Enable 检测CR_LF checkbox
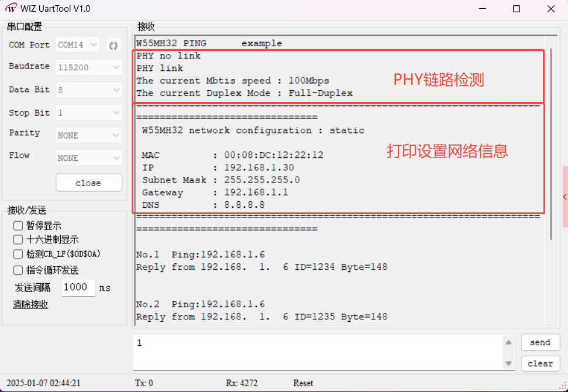Screen dimensions: 568x392 tap(18, 255)
